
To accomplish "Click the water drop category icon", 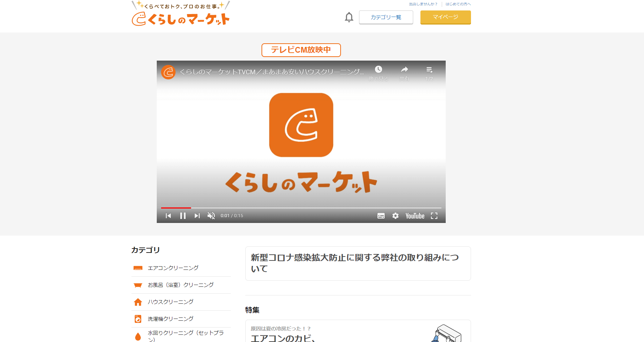I will tap(138, 337).
